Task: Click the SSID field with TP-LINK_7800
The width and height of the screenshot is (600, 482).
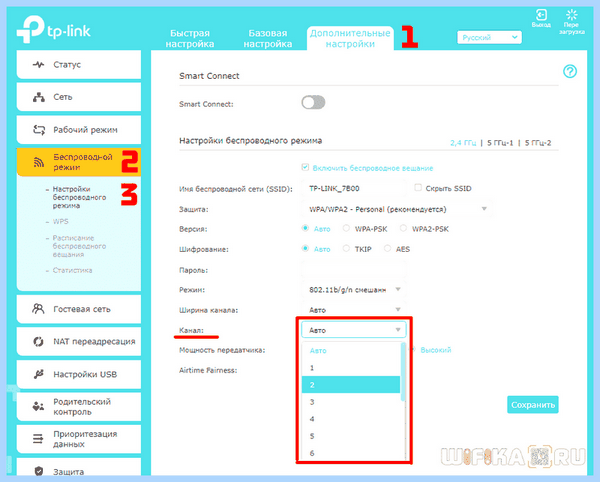Action: tap(354, 188)
